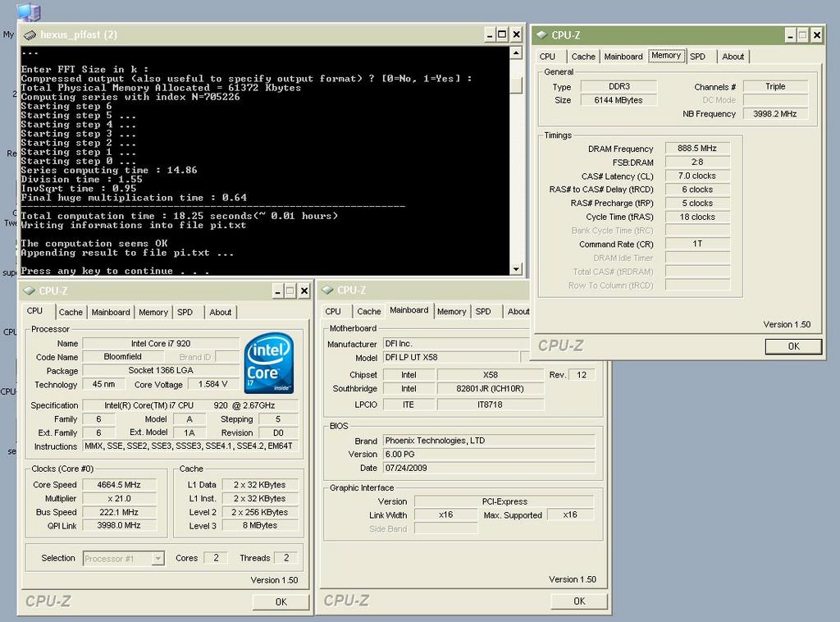Minimize the CPU-Z processor window
Viewport: 840px width, 622px height.
[277, 291]
